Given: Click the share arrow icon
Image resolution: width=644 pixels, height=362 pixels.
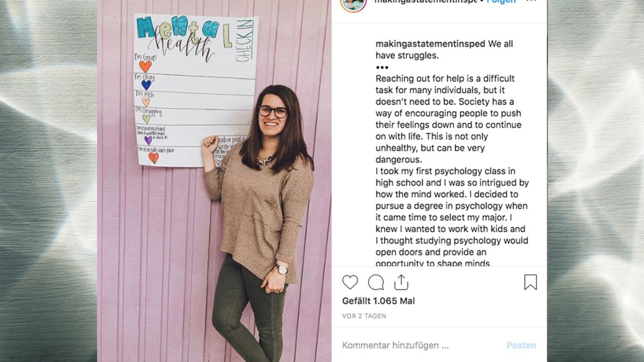Looking at the screenshot, I should pyautogui.click(x=401, y=282).
